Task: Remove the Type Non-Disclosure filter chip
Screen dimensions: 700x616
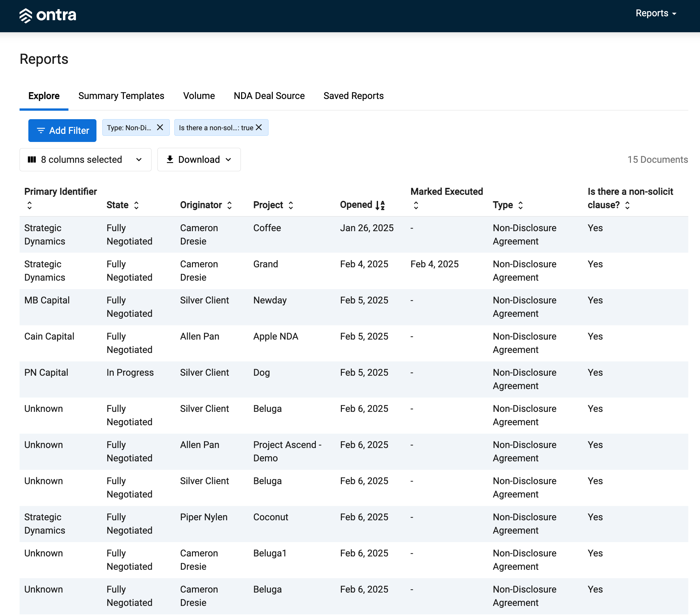Action: 160,127
